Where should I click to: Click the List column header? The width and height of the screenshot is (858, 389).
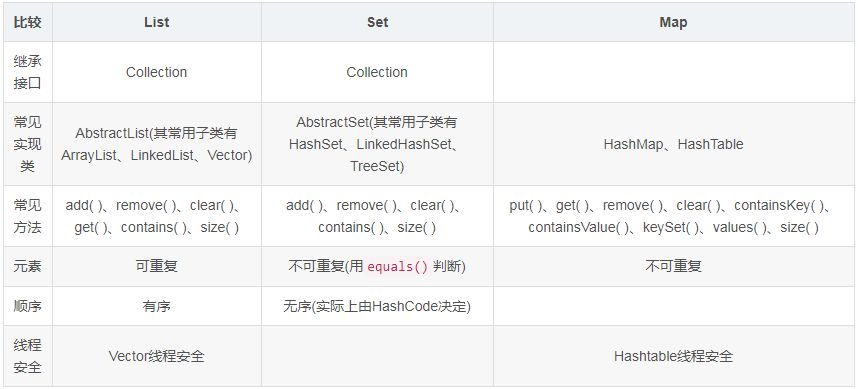pyautogui.click(x=156, y=22)
